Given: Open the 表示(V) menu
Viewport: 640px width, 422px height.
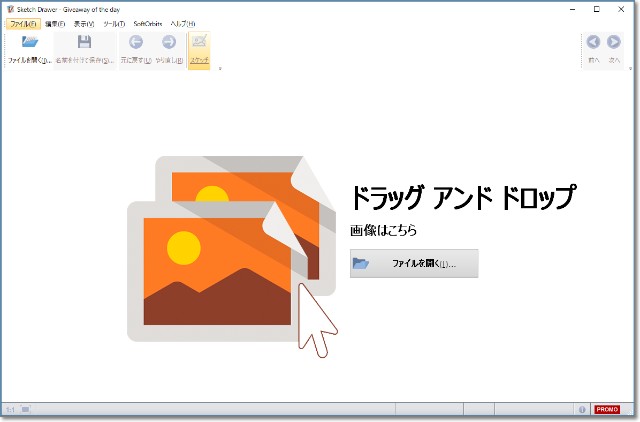Looking at the screenshot, I should (x=84, y=23).
